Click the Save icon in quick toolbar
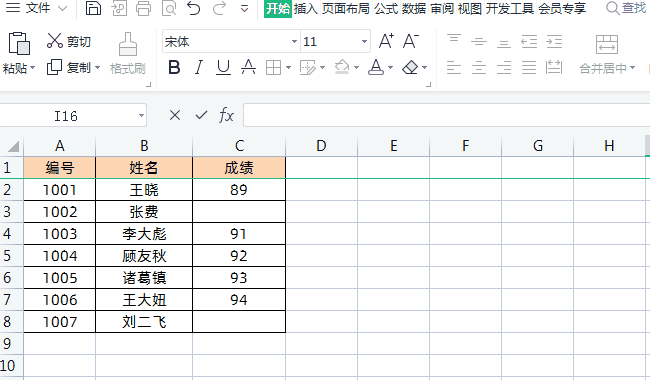The width and height of the screenshot is (650, 380). click(x=93, y=8)
